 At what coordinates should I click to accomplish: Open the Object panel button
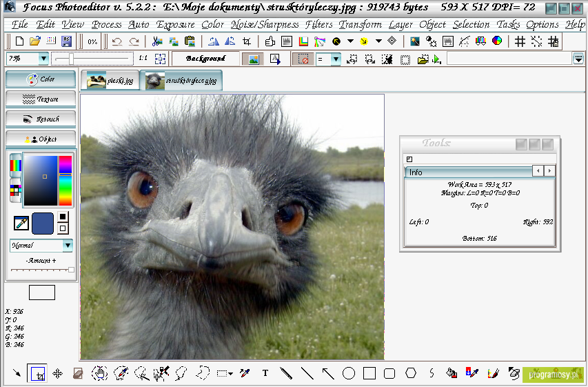(41, 139)
